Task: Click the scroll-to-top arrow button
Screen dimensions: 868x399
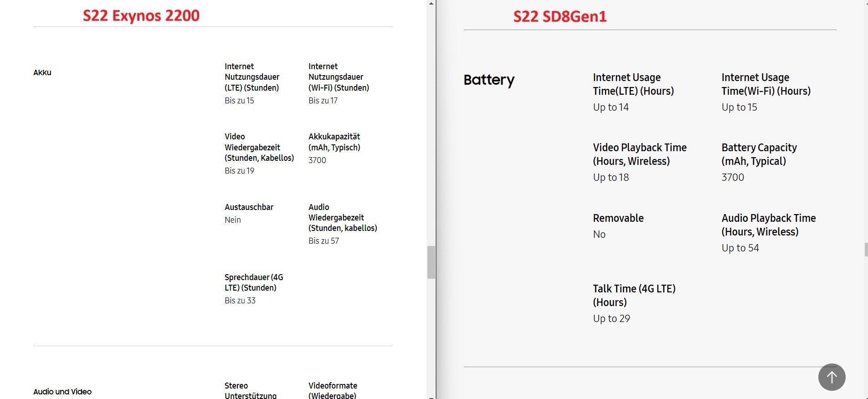Action: tap(832, 377)
